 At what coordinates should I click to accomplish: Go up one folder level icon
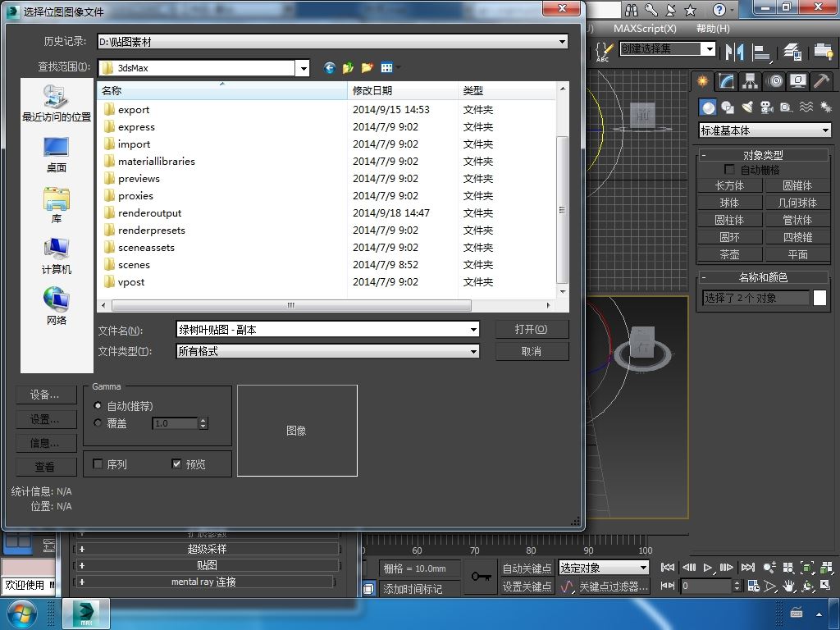tap(348, 67)
